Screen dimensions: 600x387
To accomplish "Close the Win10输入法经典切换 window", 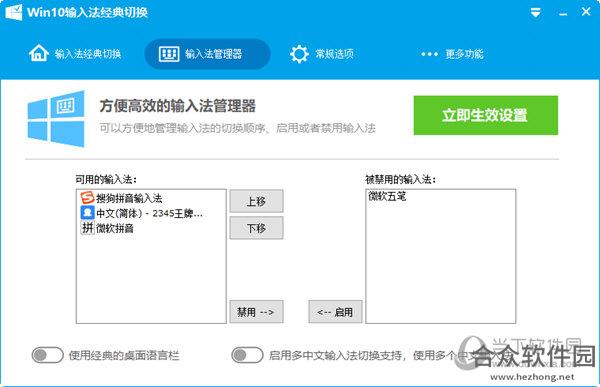I will click(586, 11).
